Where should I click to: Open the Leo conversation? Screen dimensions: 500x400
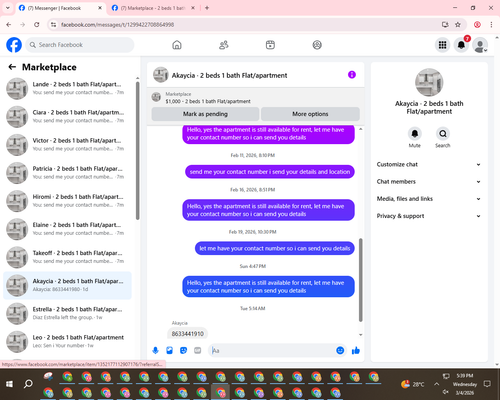pos(67,342)
